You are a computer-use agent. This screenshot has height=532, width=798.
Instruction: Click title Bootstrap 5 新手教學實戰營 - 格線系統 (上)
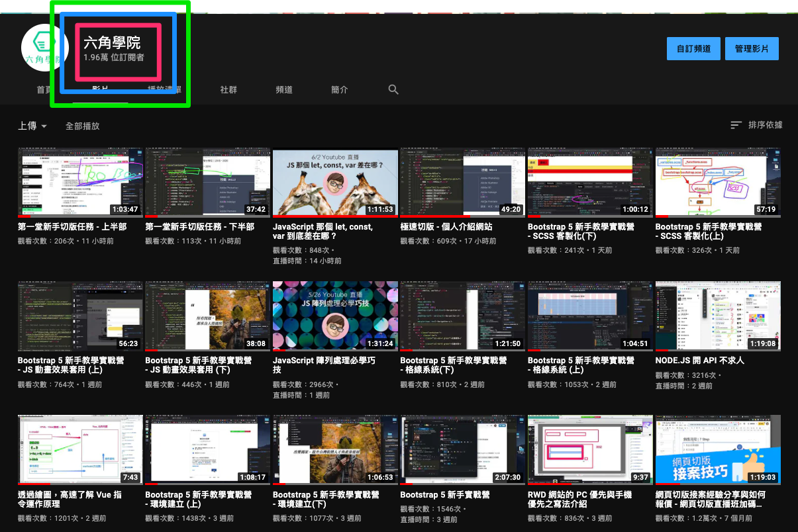pos(581,365)
